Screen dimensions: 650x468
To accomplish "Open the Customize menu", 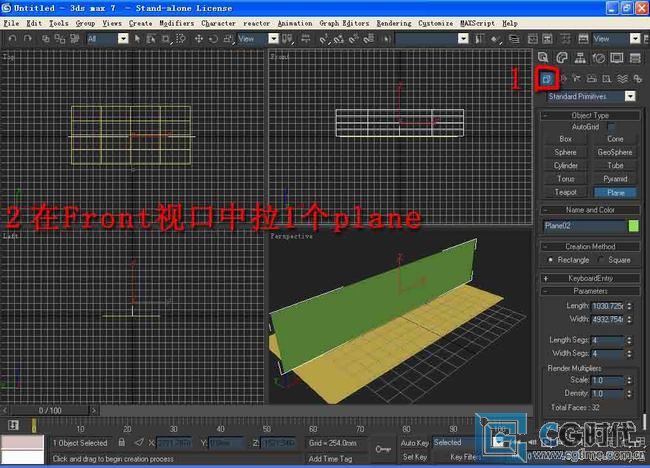I will tap(435, 23).
